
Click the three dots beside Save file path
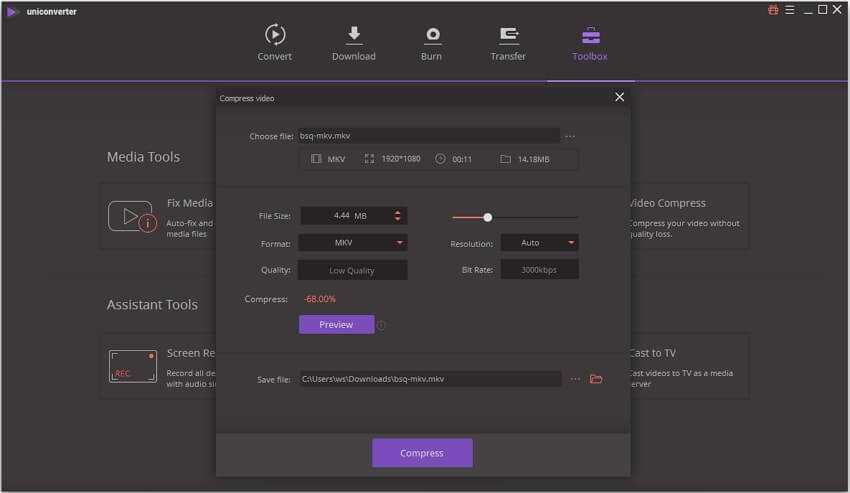[575, 379]
